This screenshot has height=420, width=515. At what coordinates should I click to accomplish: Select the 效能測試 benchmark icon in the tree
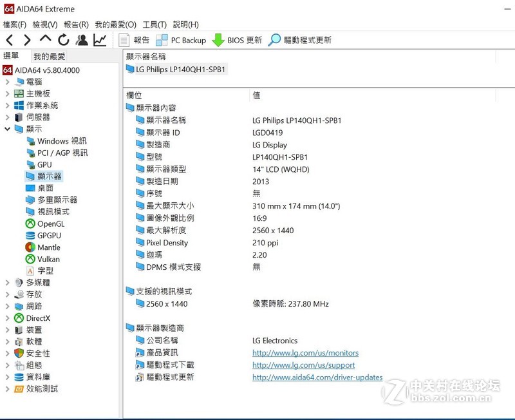[x=19, y=389]
